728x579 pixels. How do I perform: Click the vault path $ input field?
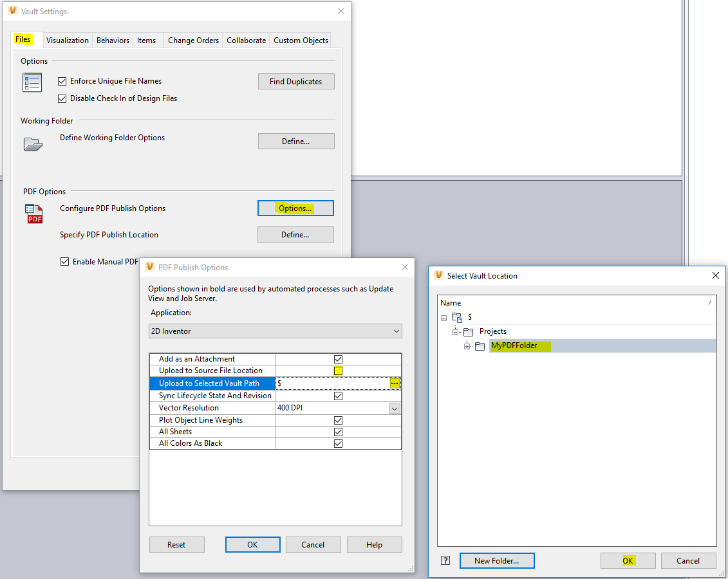pyautogui.click(x=332, y=383)
